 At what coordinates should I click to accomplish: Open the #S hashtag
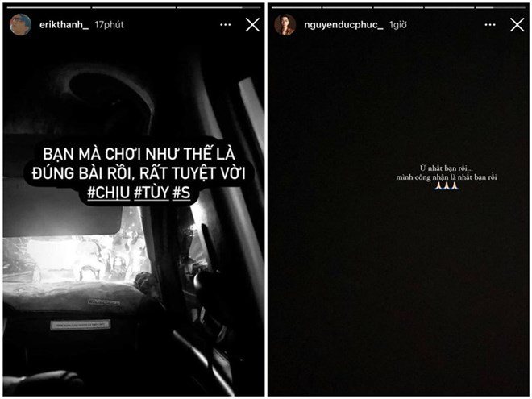point(181,193)
